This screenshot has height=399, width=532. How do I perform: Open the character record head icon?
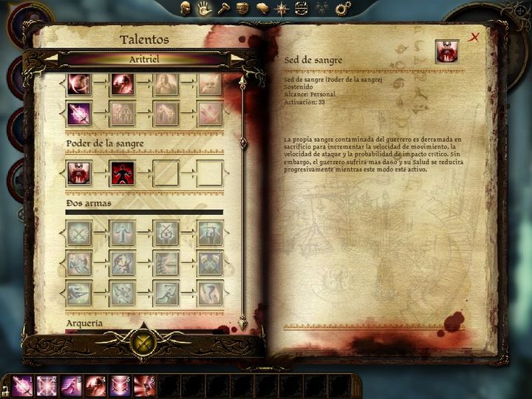click(x=185, y=8)
